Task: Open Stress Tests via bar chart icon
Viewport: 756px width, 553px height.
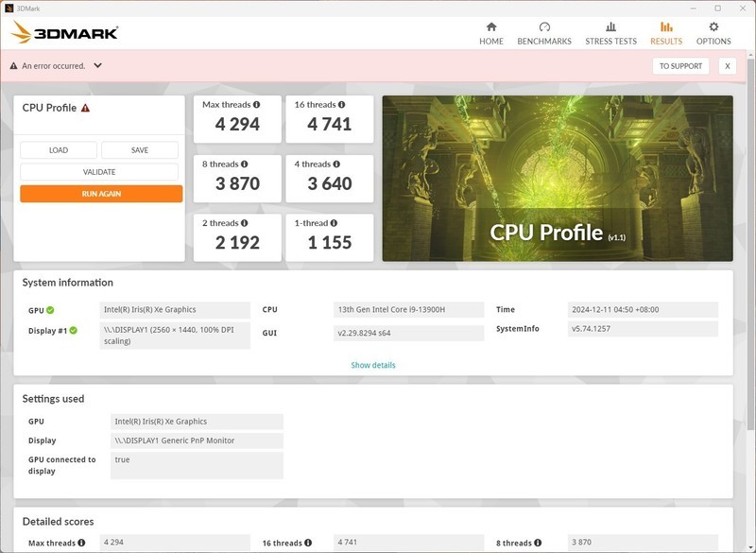Action: point(610,26)
